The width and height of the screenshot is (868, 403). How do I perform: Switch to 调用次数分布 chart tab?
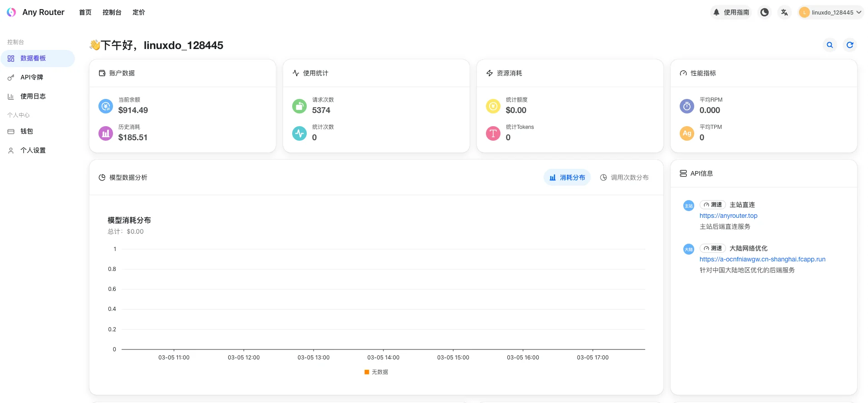click(x=624, y=177)
